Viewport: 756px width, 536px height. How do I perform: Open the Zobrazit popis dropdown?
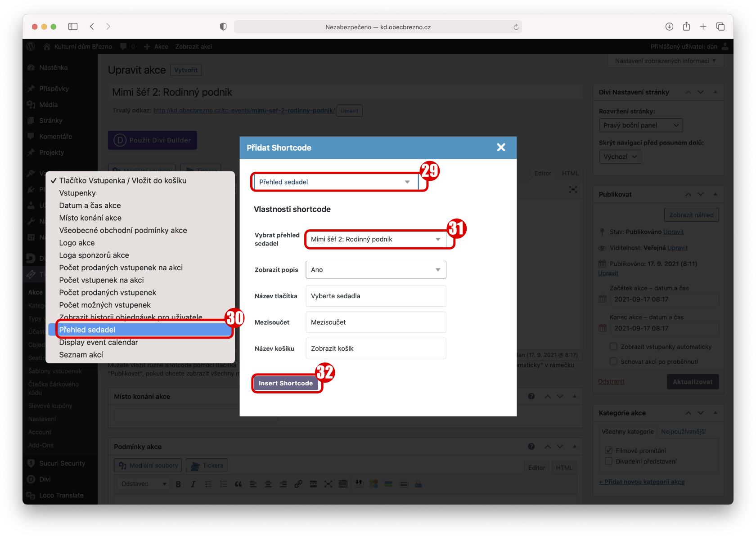pos(376,270)
